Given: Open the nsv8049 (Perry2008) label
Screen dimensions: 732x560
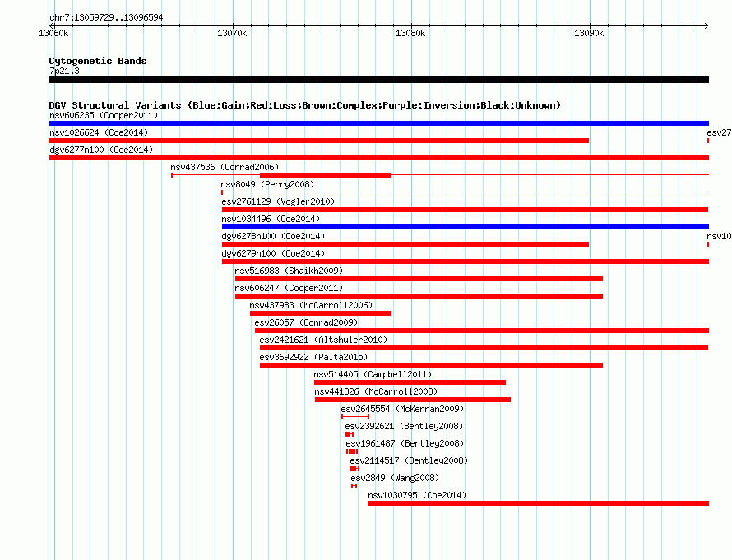Looking at the screenshot, I should pos(267,184).
